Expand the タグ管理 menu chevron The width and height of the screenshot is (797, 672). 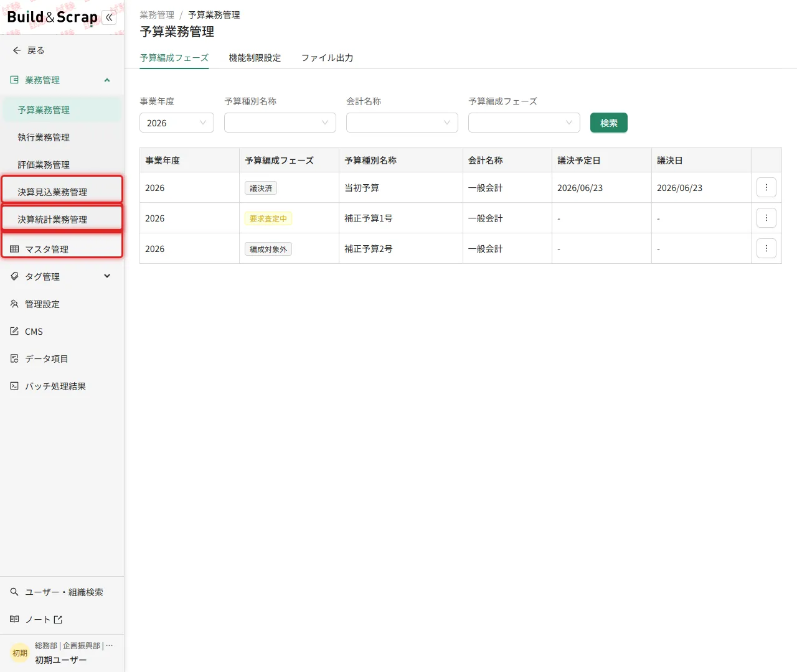[107, 276]
